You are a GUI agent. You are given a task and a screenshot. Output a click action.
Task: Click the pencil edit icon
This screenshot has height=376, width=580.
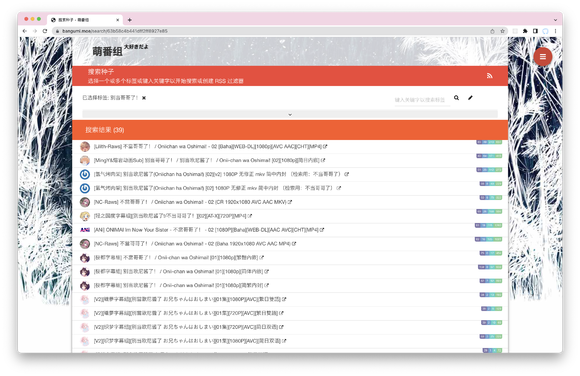coord(470,98)
